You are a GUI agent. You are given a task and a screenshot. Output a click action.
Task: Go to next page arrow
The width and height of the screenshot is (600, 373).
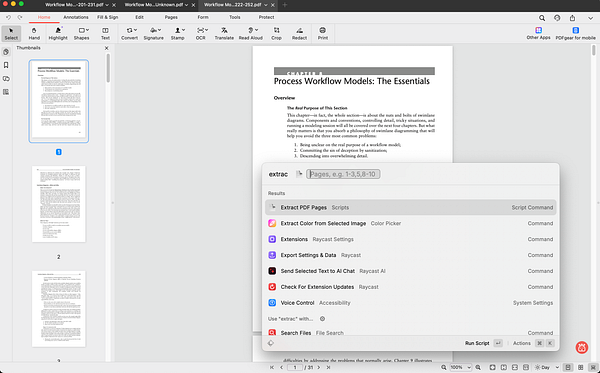[319, 367]
